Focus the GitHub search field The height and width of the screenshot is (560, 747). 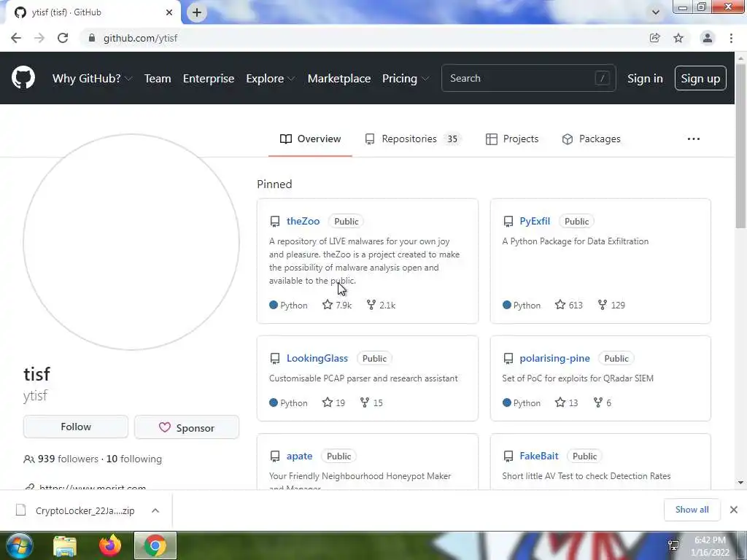(529, 78)
